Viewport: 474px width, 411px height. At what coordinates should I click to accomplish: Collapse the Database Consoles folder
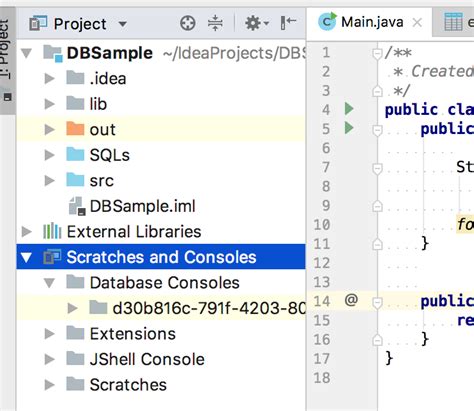click(50, 283)
